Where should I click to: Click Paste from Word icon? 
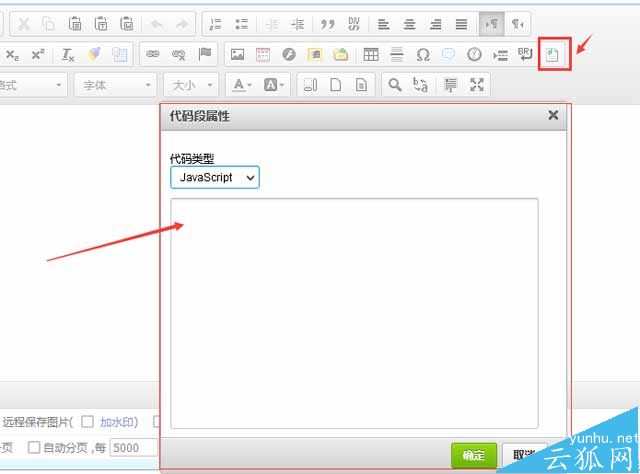coord(127,24)
